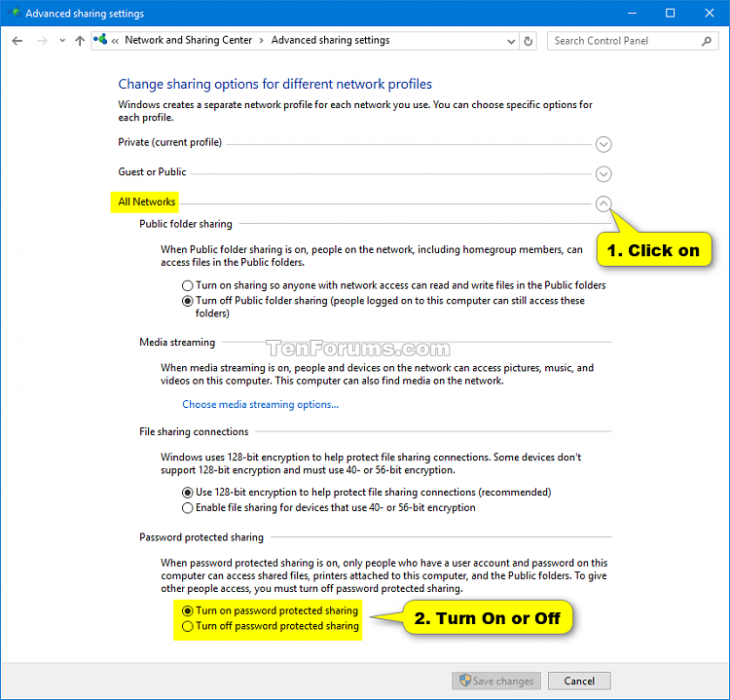730x700 pixels.
Task: Click the All Networks label
Action: 147,202
